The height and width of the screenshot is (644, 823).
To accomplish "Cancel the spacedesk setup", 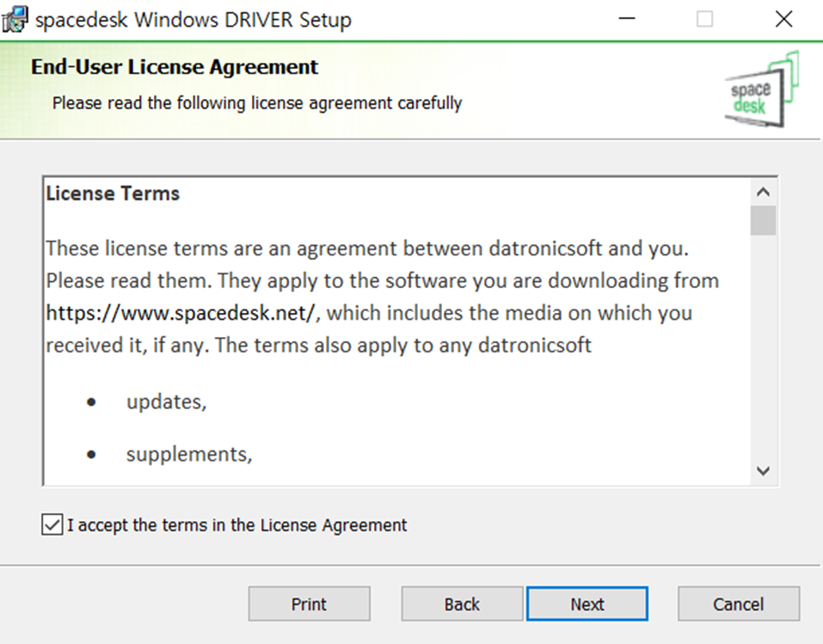I will point(739,604).
